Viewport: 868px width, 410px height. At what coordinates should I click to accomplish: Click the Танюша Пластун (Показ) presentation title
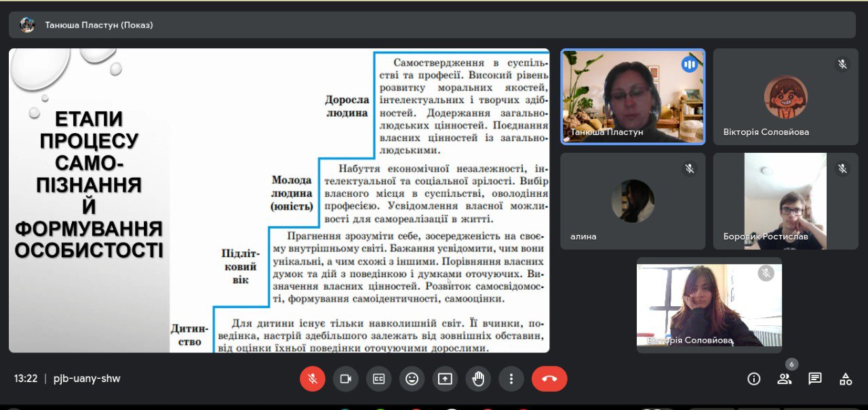coord(99,25)
